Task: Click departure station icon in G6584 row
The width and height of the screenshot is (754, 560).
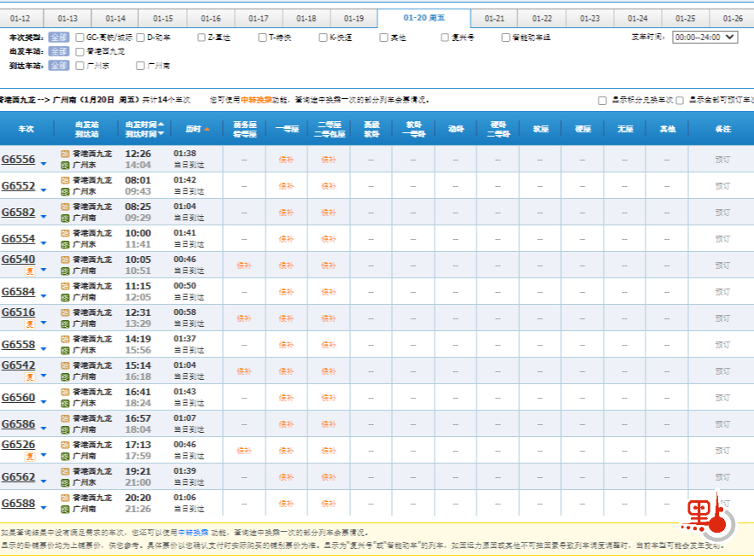Action: click(65, 286)
